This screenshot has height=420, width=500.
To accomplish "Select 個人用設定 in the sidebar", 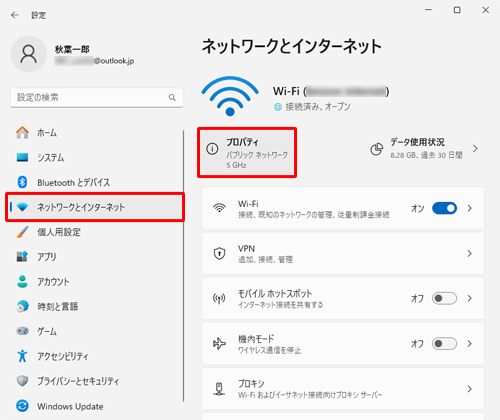I will (x=95, y=232).
